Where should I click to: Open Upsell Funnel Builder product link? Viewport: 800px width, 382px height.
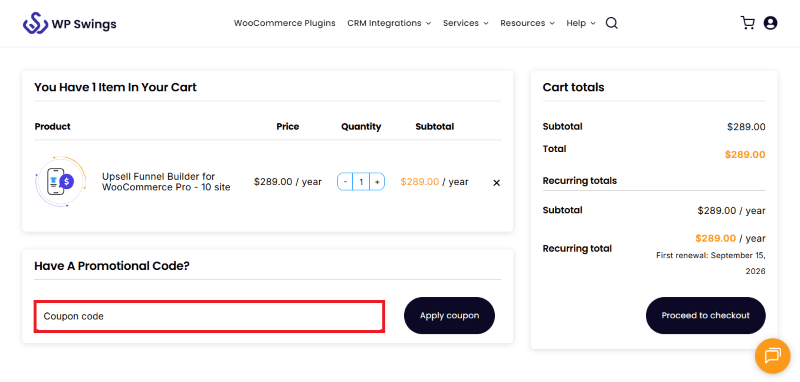click(166, 182)
